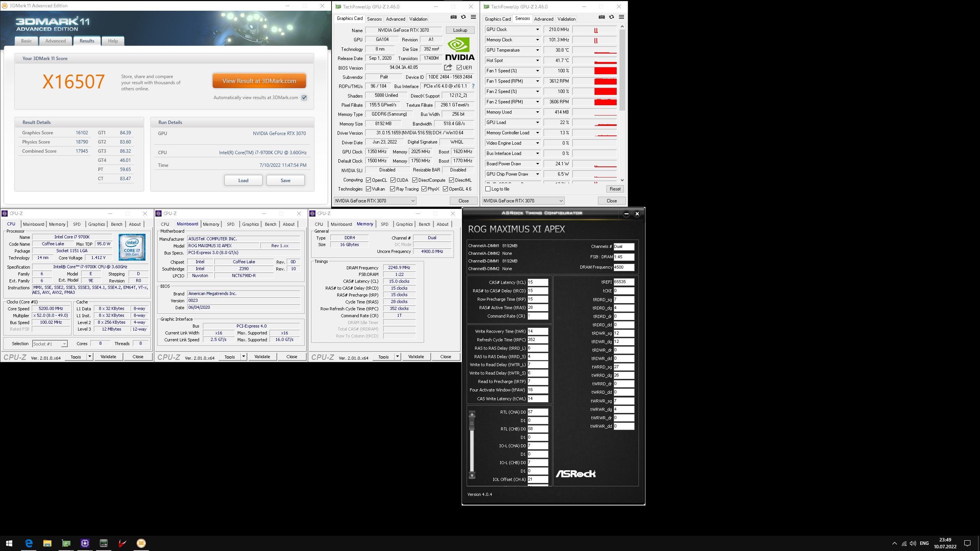Click Validate in second CPU-Z window
The height and width of the screenshot is (551, 980).
[262, 357]
